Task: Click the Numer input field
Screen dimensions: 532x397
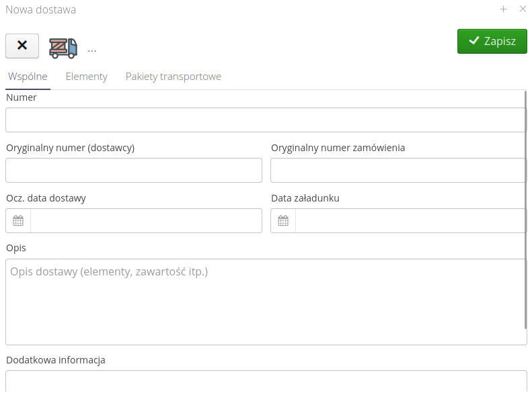Action: (266, 120)
